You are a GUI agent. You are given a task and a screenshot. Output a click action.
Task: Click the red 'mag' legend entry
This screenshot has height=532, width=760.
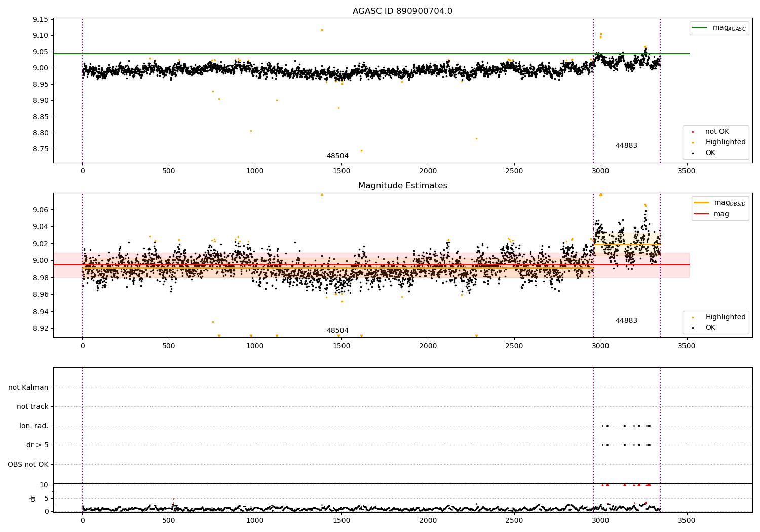point(711,214)
